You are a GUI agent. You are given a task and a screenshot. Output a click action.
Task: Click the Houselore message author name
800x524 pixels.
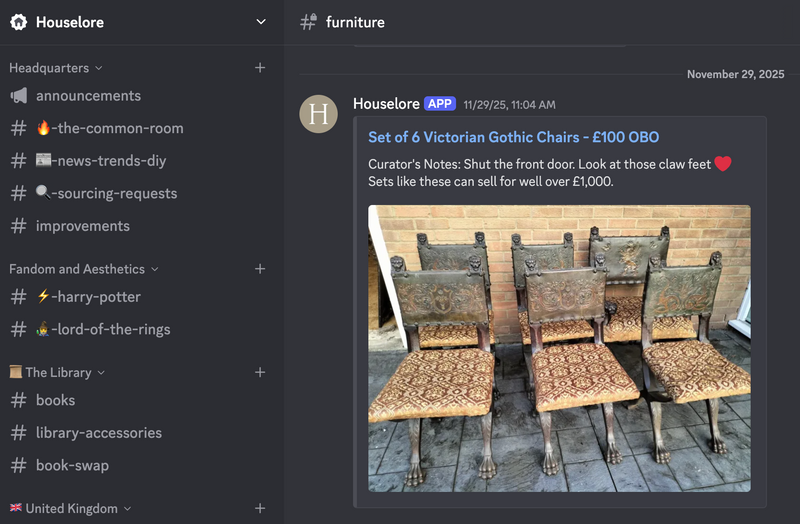[385, 104]
